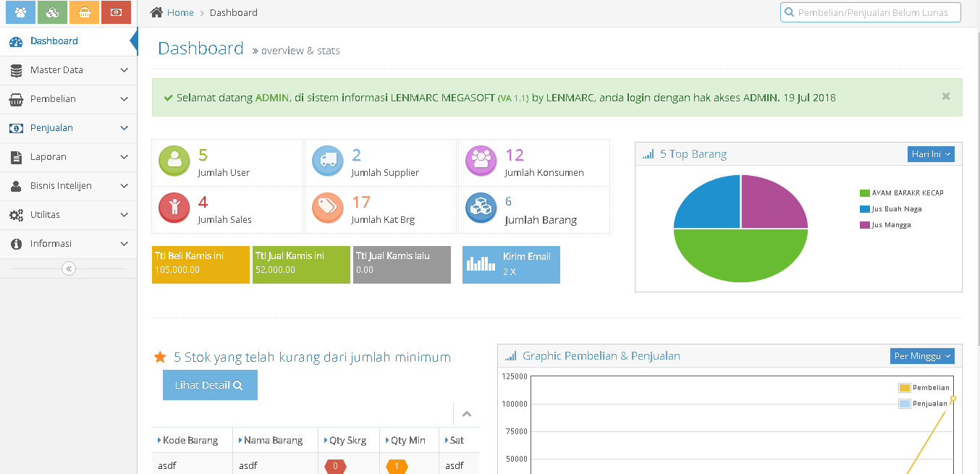Click the blue shortcut icon in top-left corner
The image size is (980, 474).
point(20,12)
